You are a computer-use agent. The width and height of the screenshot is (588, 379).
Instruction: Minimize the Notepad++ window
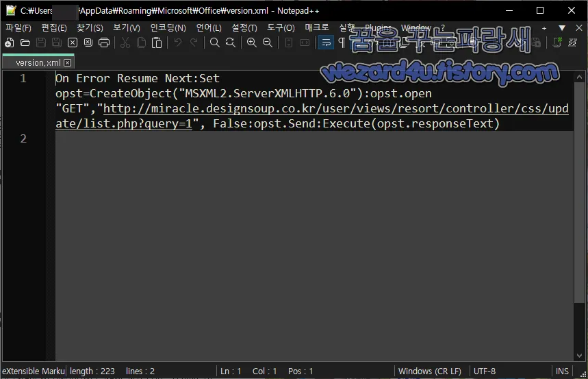(x=509, y=10)
